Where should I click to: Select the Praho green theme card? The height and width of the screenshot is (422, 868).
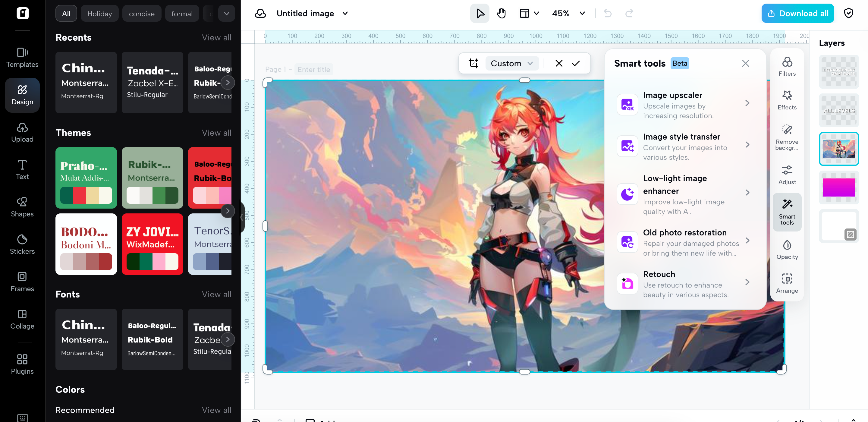coord(86,178)
